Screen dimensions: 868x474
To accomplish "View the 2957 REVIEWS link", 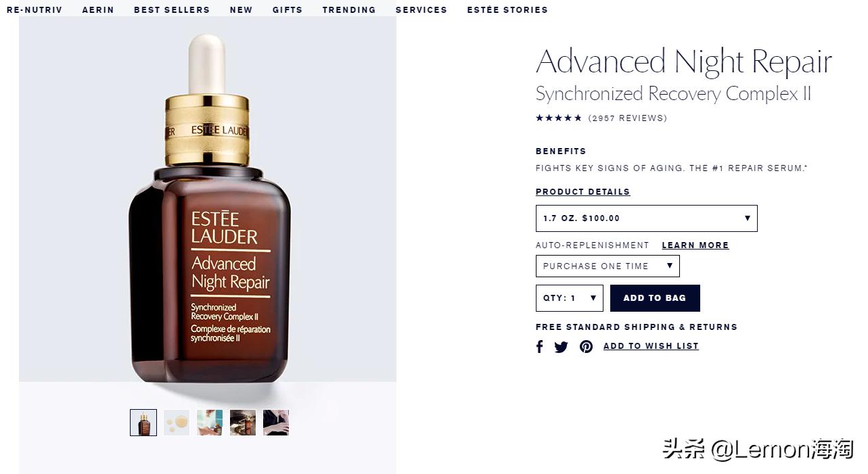I will [628, 118].
